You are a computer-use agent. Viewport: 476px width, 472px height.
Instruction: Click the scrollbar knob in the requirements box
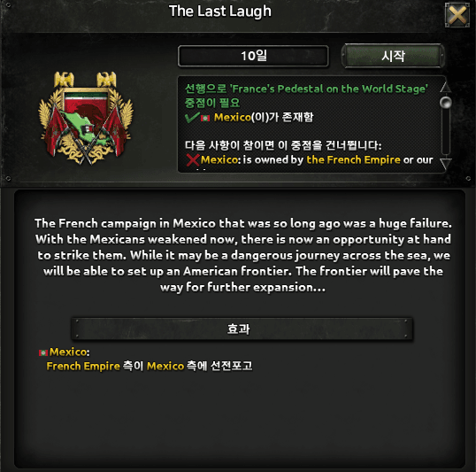pos(445,103)
